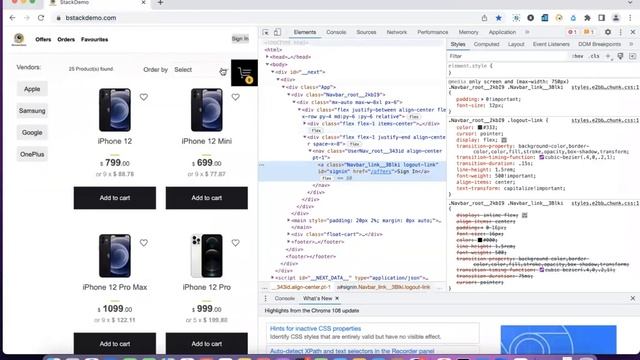Filter by Google vendor

pos(32,133)
